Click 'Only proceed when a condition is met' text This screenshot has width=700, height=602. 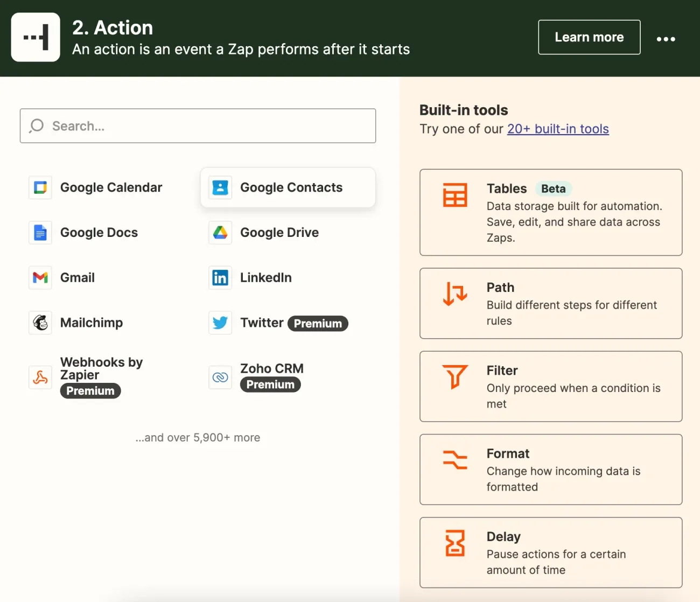coord(573,396)
